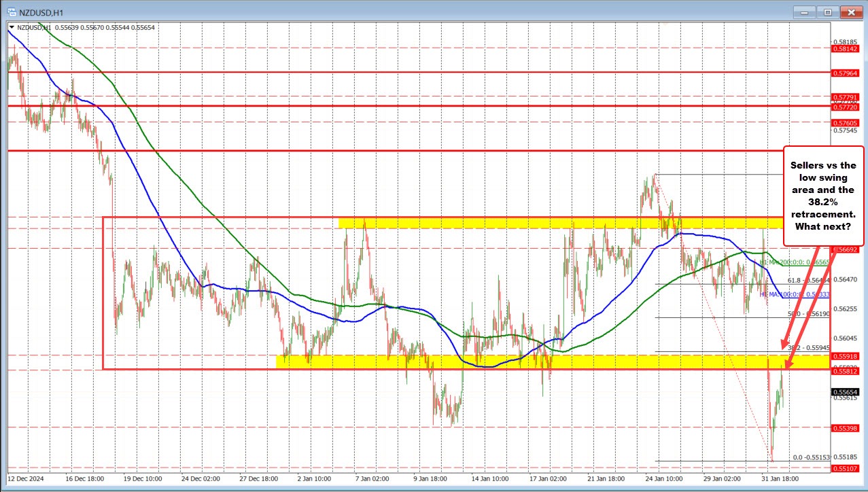The height and width of the screenshot is (492, 868).
Task: Select the 0.57964 red price label
Action: point(845,72)
